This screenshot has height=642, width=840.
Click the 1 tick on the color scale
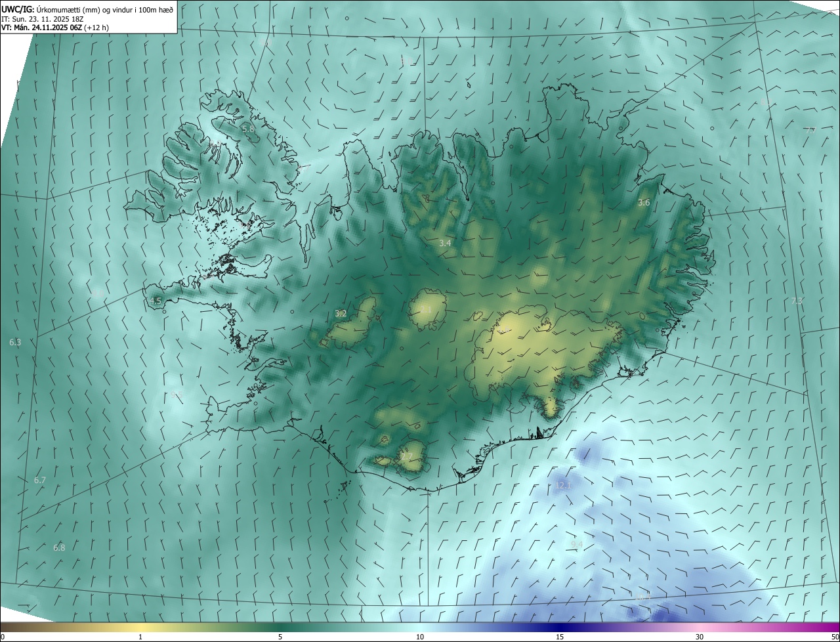140,637
